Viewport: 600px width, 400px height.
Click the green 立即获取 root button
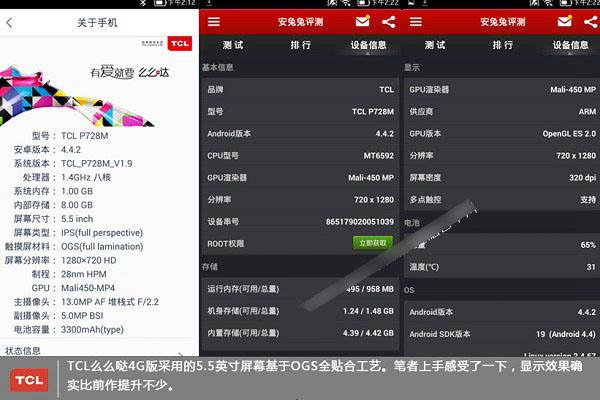373,243
